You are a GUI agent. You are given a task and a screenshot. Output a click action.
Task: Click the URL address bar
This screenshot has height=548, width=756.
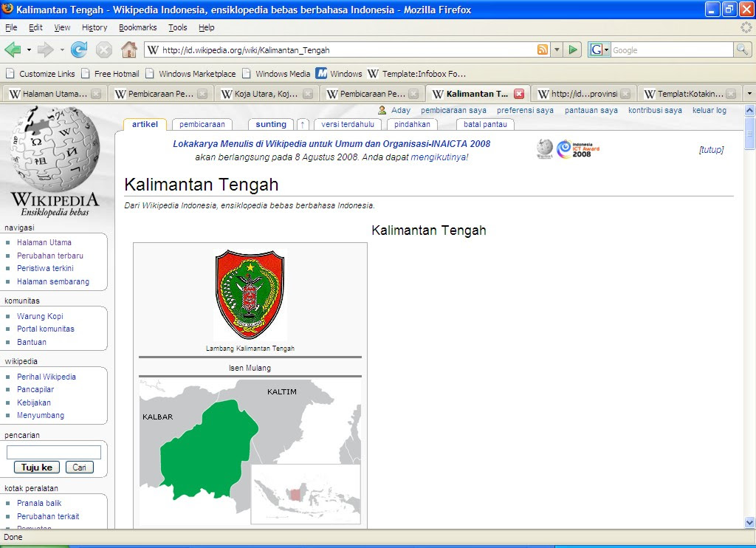[x=347, y=49]
